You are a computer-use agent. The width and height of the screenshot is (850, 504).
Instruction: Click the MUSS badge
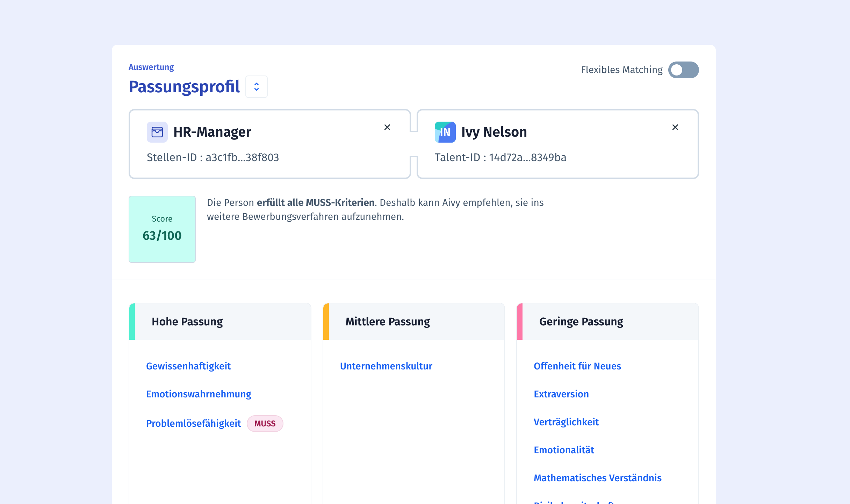coord(265,424)
